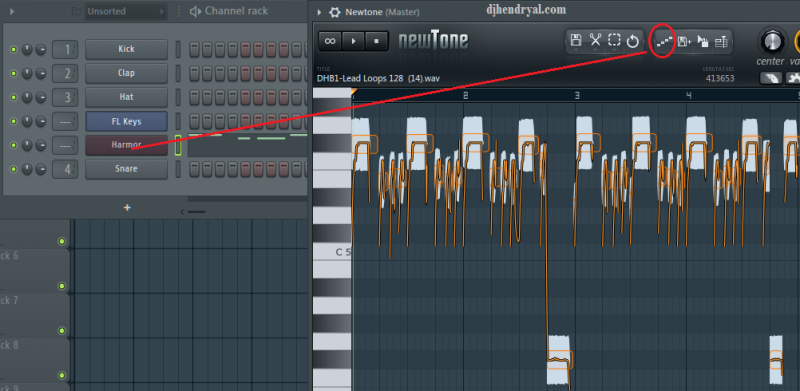Click the Newtone scissors edit icon
This screenshot has height=391, width=800.
595,41
